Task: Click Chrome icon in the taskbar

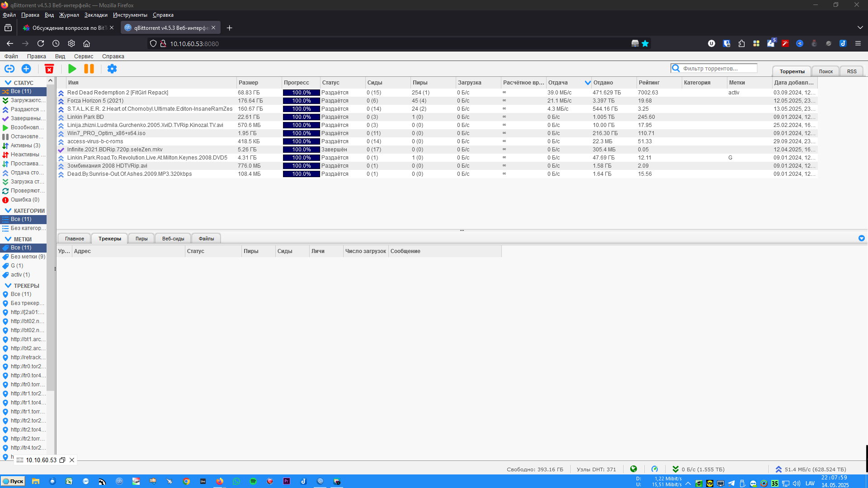Action: [x=186, y=481]
